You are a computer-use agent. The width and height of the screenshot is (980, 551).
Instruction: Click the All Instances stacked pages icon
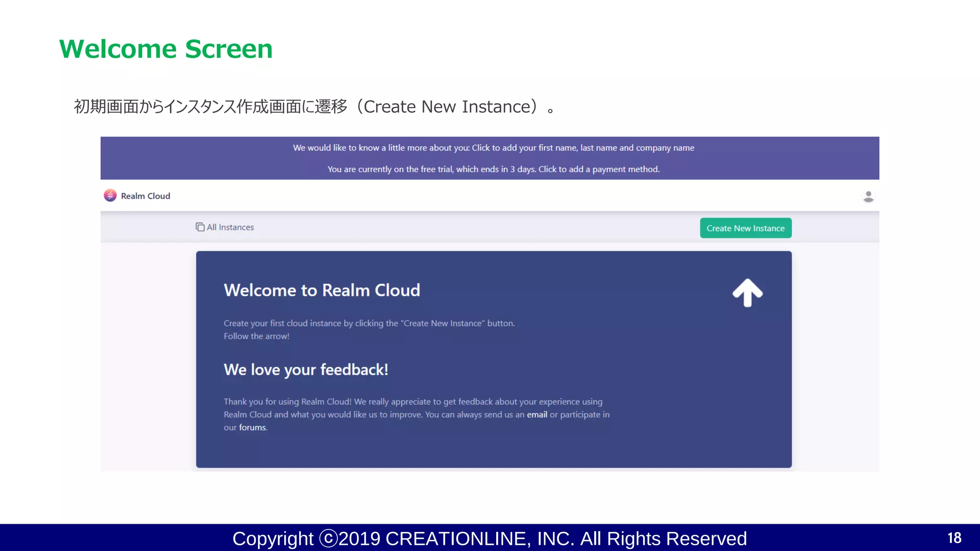pyautogui.click(x=200, y=227)
